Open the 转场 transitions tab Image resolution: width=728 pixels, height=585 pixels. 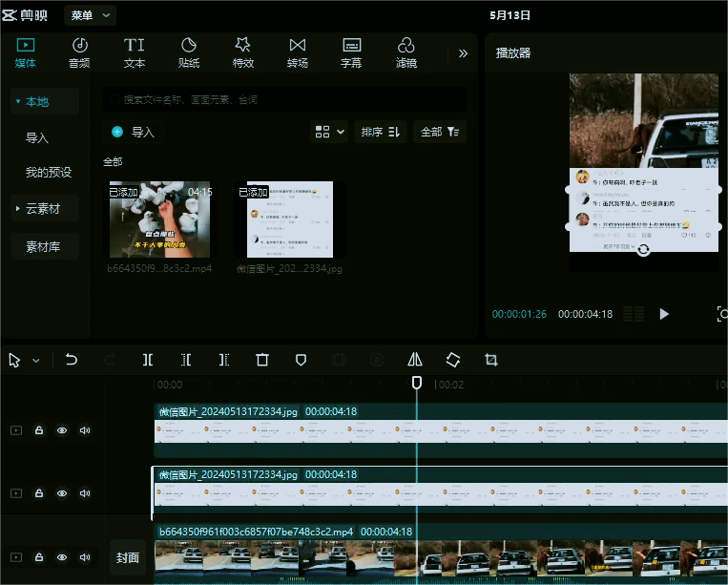pyautogui.click(x=298, y=52)
